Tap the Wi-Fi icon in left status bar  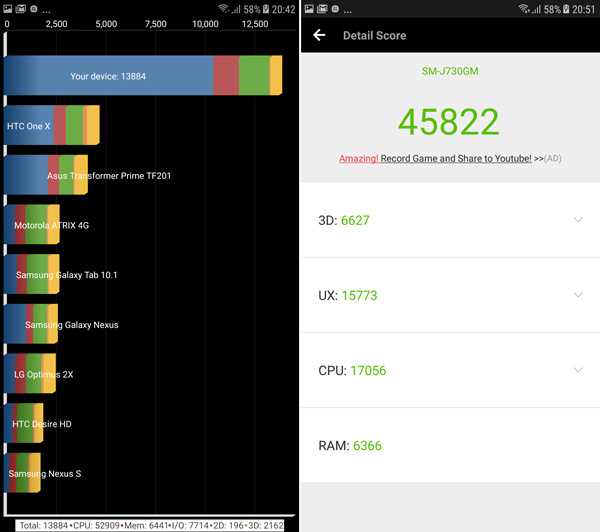pyautogui.click(x=223, y=9)
